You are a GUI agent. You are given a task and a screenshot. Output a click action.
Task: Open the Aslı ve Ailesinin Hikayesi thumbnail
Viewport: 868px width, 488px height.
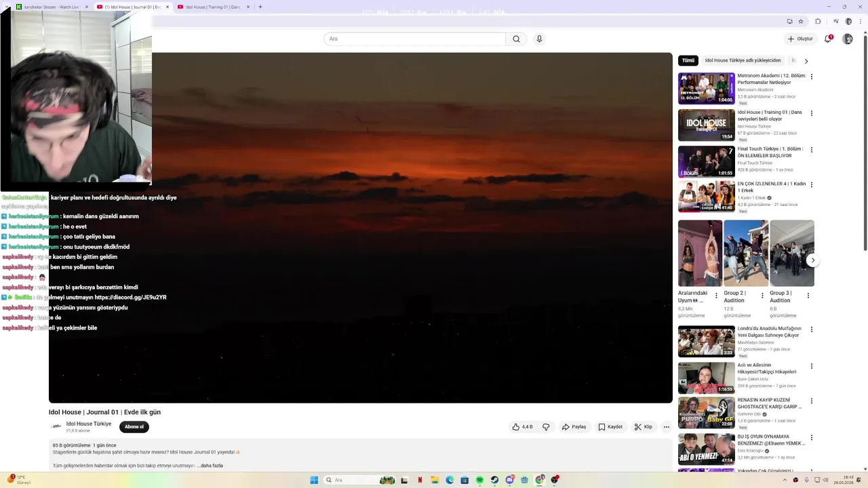point(707,378)
